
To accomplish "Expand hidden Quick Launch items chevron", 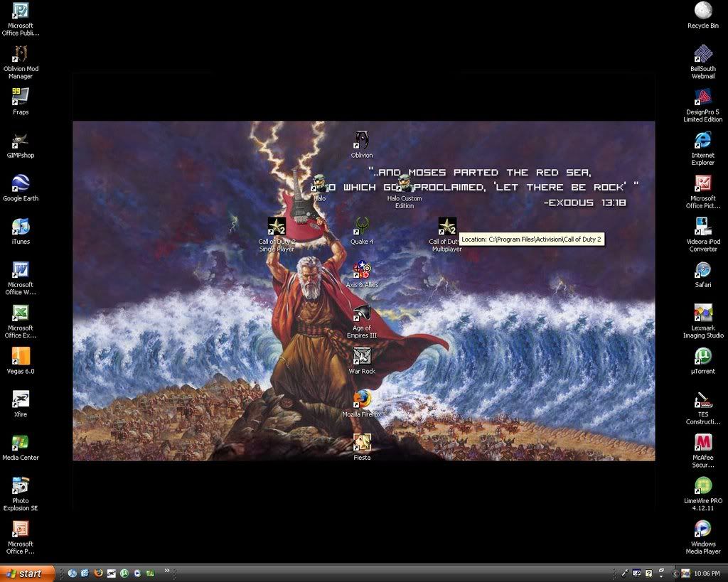I will (x=167, y=571).
